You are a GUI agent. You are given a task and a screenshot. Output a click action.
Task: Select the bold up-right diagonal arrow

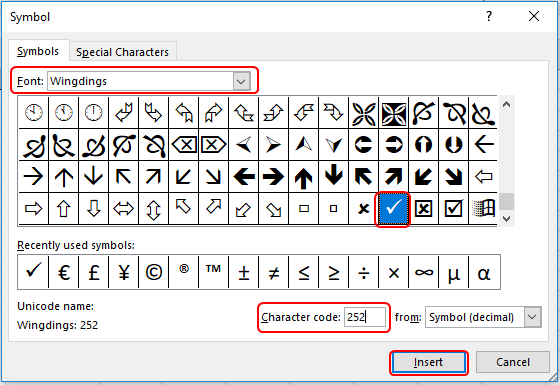[x=393, y=177]
